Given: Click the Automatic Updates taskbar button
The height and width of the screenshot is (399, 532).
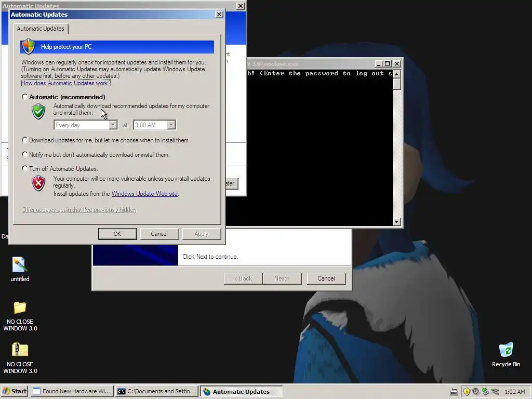Looking at the screenshot, I should pos(241,392).
